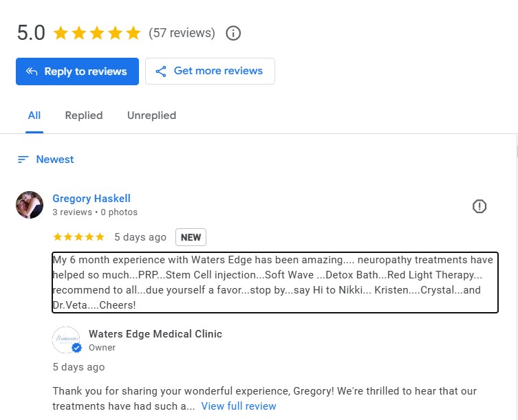Click the Get more reviews button
Image resolution: width=518 pixels, height=420 pixels.
[210, 71]
